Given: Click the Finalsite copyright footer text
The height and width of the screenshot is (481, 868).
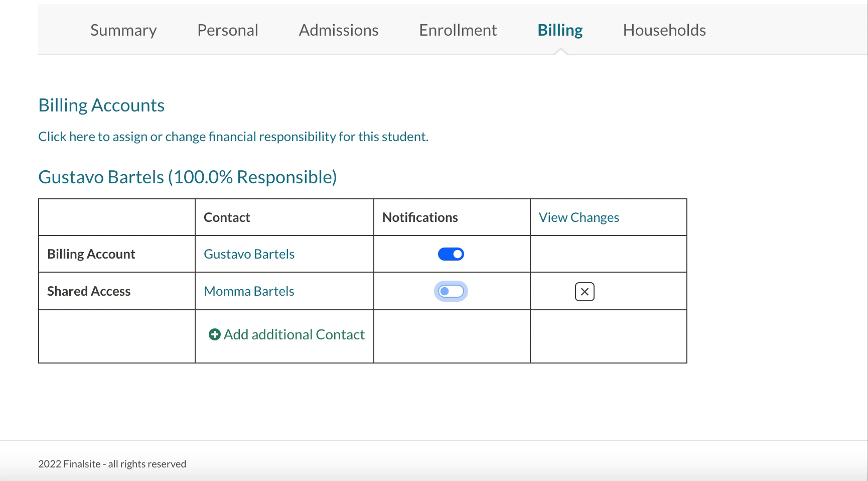Looking at the screenshot, I should 112,464.
